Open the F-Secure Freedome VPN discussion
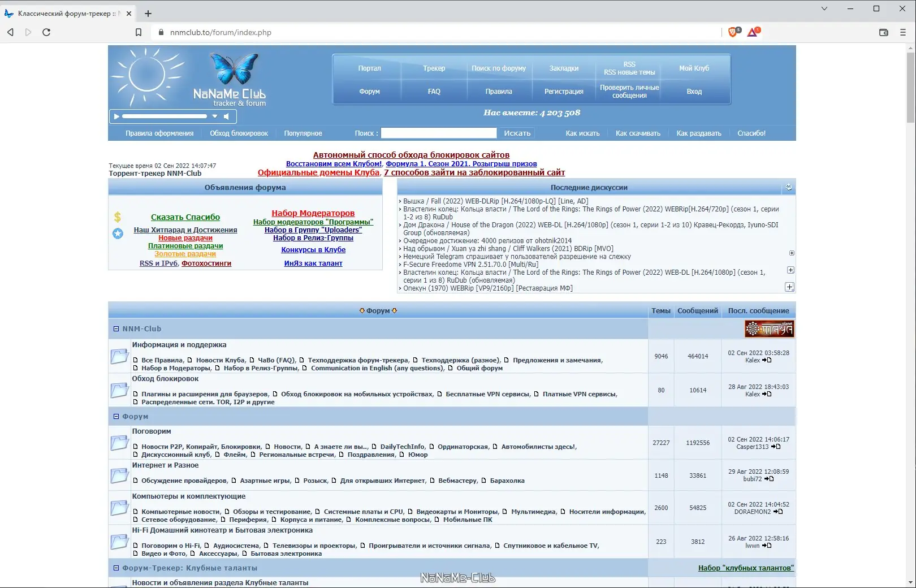Viewport: 916px width, 588px height. click(x=470, y=265)
